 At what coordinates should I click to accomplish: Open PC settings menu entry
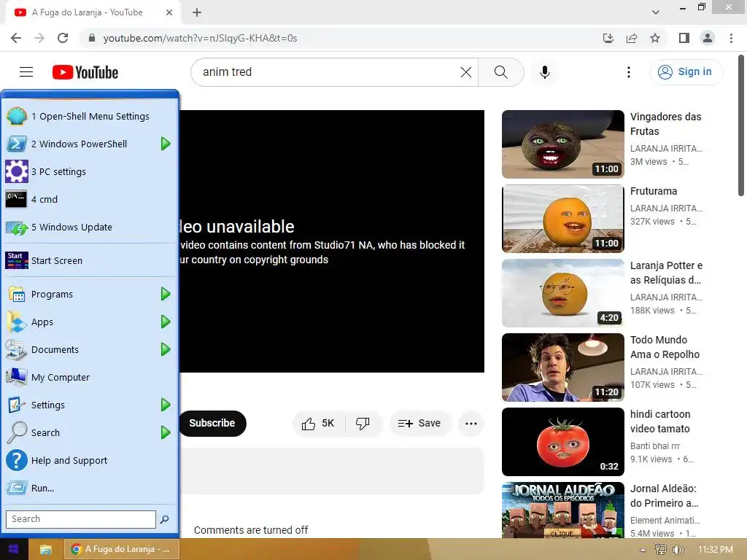[90, 171]
